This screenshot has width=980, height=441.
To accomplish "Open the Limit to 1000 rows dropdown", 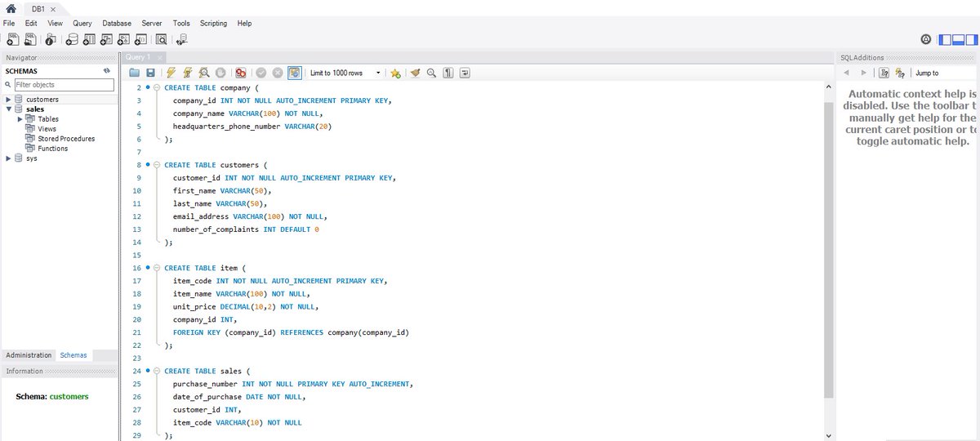I will [x=345, y=73].
